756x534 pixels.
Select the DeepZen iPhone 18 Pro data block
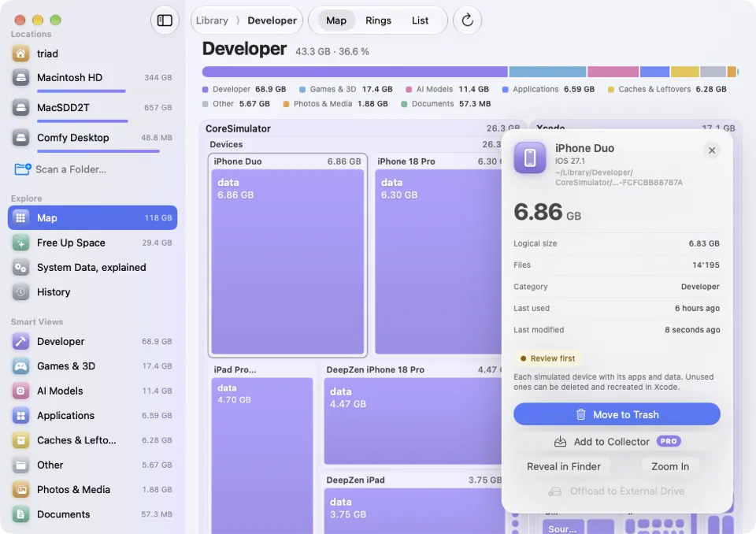[413, 421]
